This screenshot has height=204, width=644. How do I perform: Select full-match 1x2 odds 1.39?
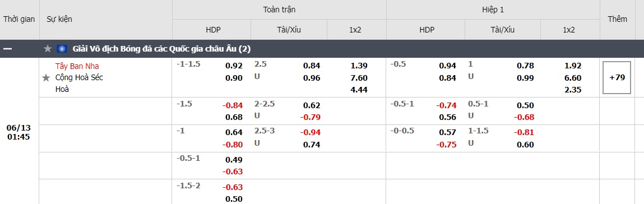coord(359,66)
